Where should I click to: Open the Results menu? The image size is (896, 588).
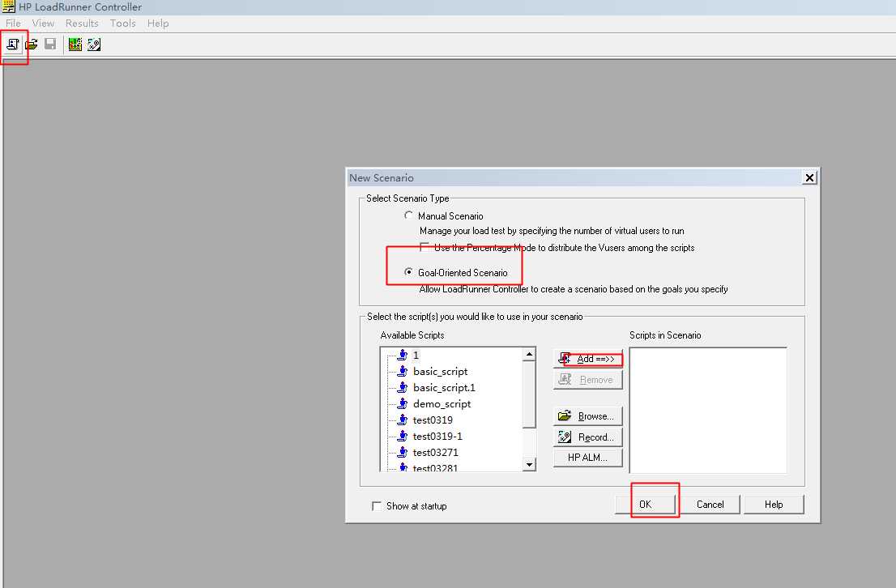click(82, 23)
